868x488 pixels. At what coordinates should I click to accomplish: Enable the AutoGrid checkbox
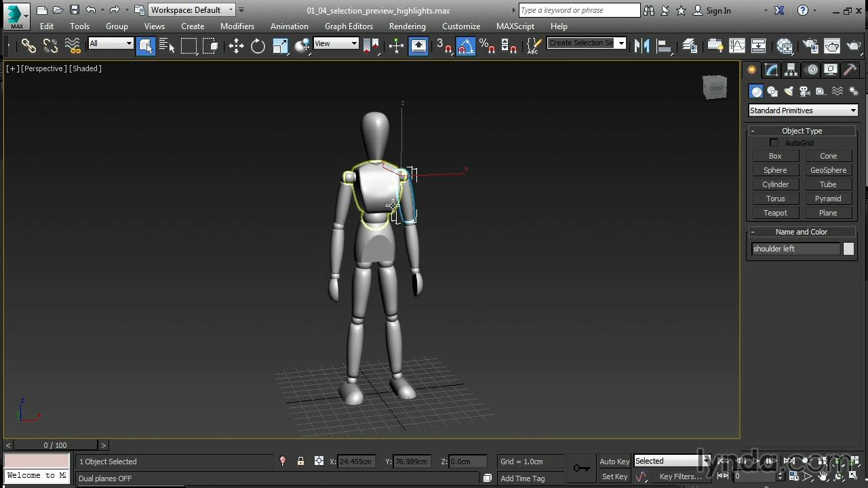774,143
